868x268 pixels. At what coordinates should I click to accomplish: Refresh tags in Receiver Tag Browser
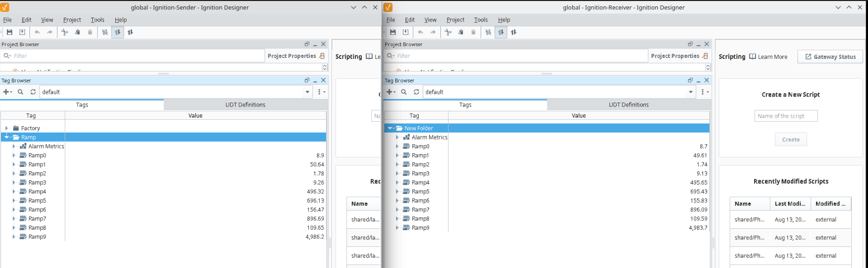[416, 92]
